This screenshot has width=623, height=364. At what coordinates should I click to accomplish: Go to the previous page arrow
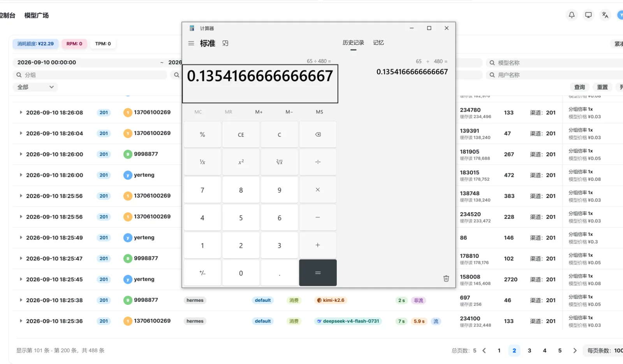[484, 350]
